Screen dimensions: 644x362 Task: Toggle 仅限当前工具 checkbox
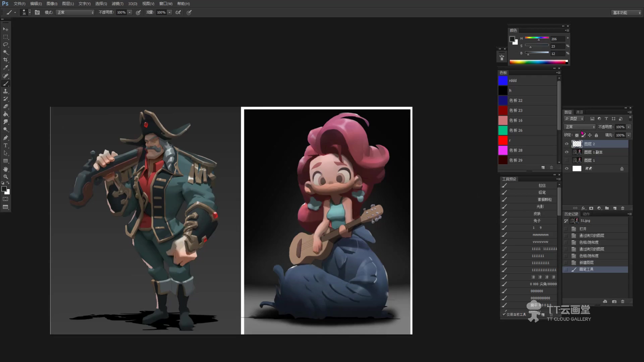point(504,314)
